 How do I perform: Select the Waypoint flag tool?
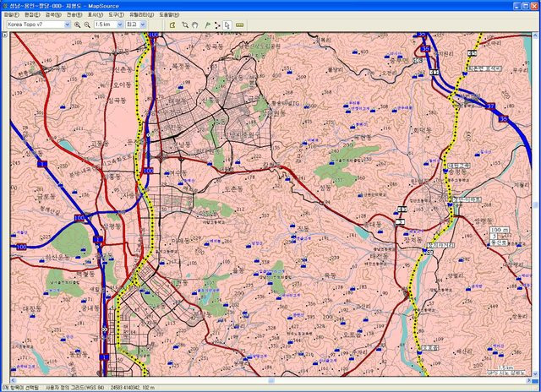(x=208, y=24)
